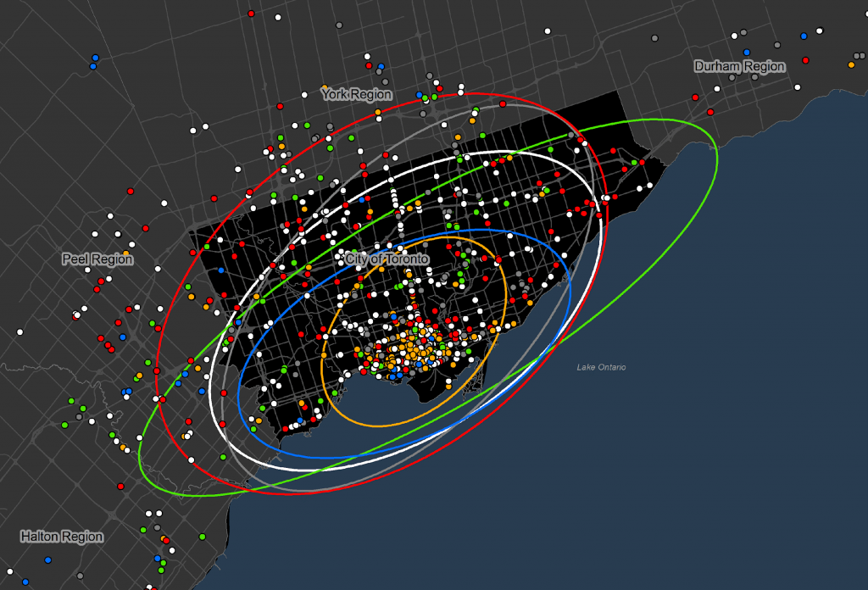Screen dimensions: 868x590
Task: Select the blue marker near top-right map edge
Action: (x=805, y=36)
